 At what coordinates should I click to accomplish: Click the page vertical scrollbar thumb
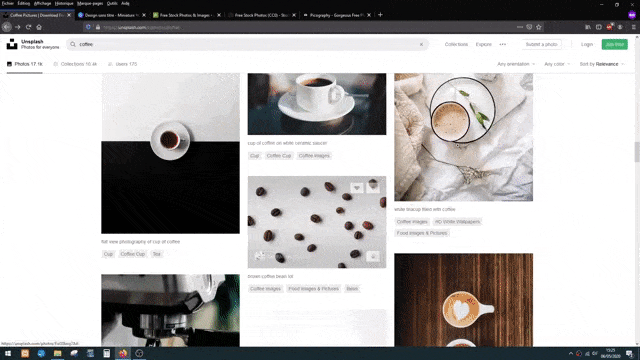[637, 152]
